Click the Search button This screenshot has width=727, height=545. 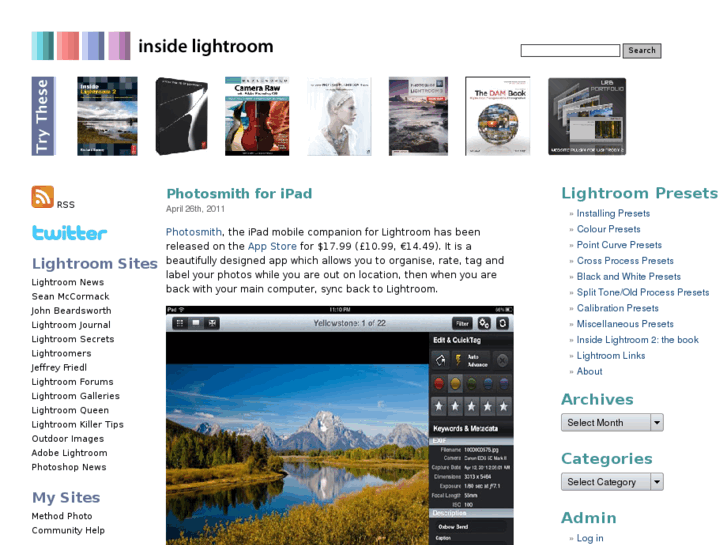coord(642,51)
